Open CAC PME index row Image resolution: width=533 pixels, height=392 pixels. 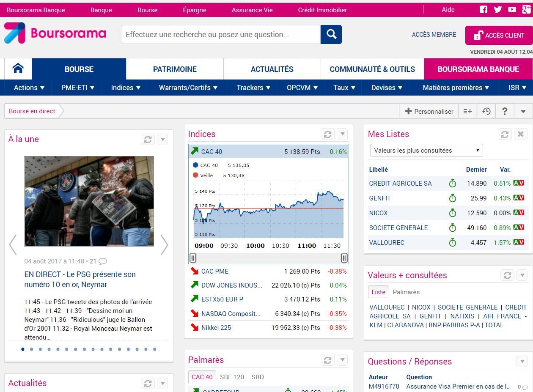[269, 271]
